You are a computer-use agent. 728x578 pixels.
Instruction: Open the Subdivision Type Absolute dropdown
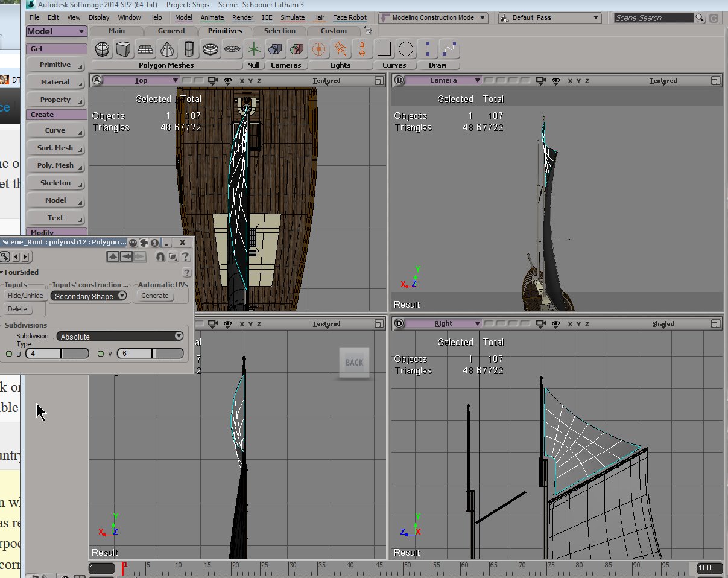(120, 337)
